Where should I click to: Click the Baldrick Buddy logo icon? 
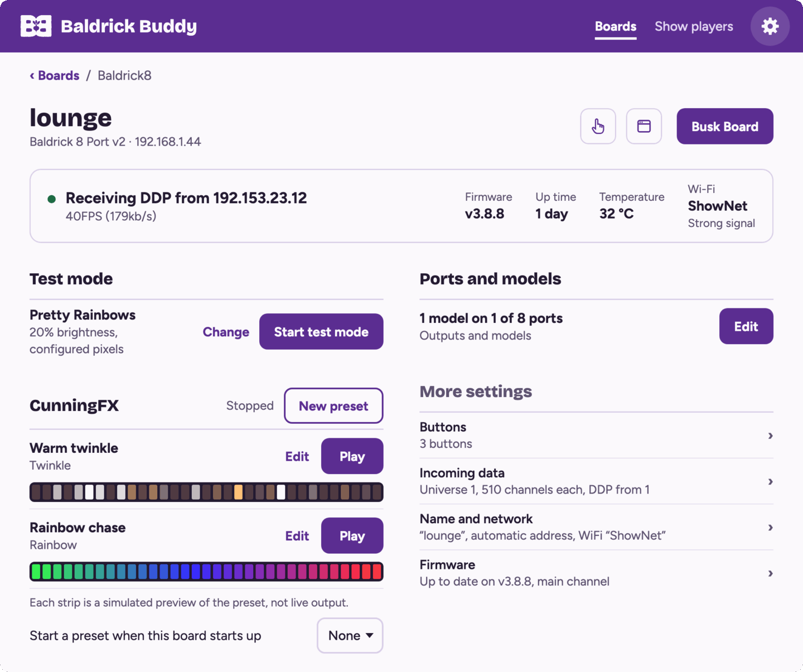click(x=36, y=26)
